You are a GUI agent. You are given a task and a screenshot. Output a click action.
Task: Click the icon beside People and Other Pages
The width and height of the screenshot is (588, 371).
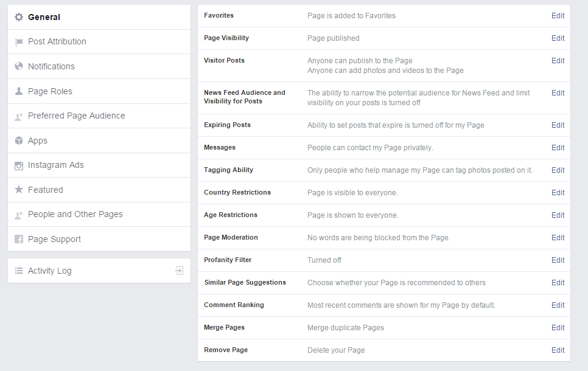click(19, 215)
